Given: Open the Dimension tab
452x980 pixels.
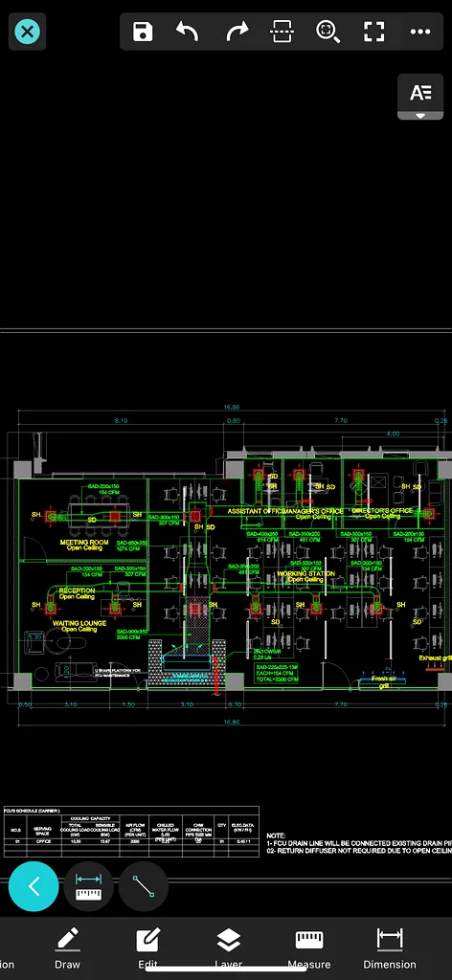Looking at the screenshot, I should 390,948.
